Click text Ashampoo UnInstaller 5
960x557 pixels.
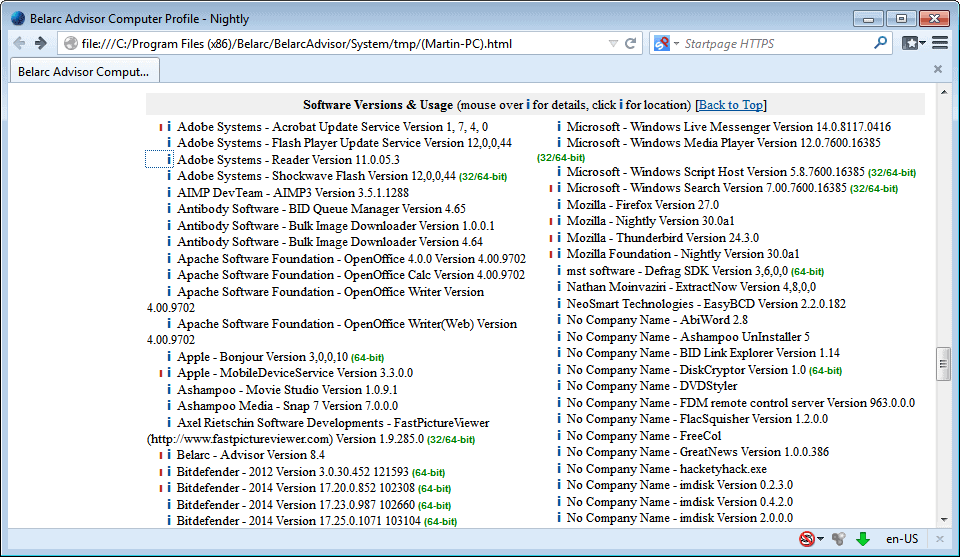coord(744,337)
